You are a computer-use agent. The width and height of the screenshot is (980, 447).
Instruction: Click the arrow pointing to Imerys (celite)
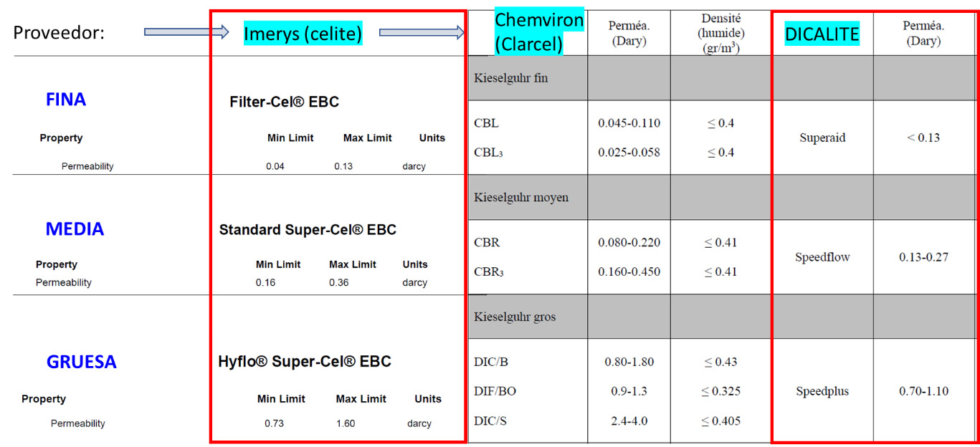point(186,32)
